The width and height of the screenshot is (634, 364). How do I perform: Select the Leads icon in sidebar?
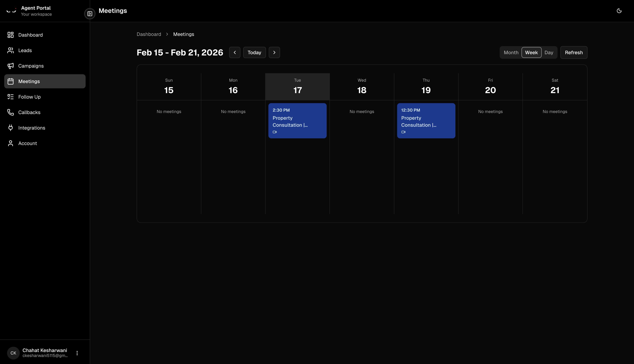click(10, 50)
